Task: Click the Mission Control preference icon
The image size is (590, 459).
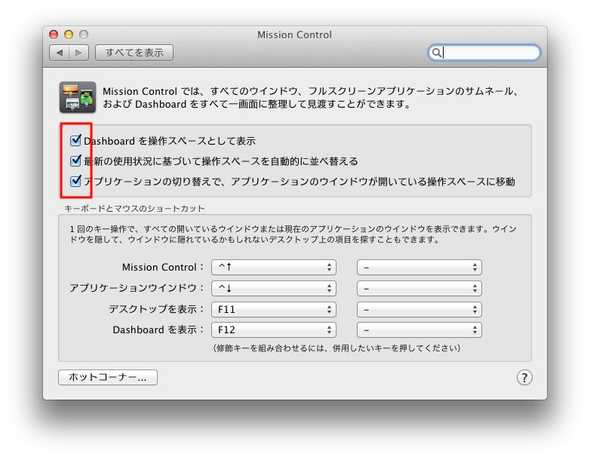Action: pyautogui.click(x=78, y=97)
